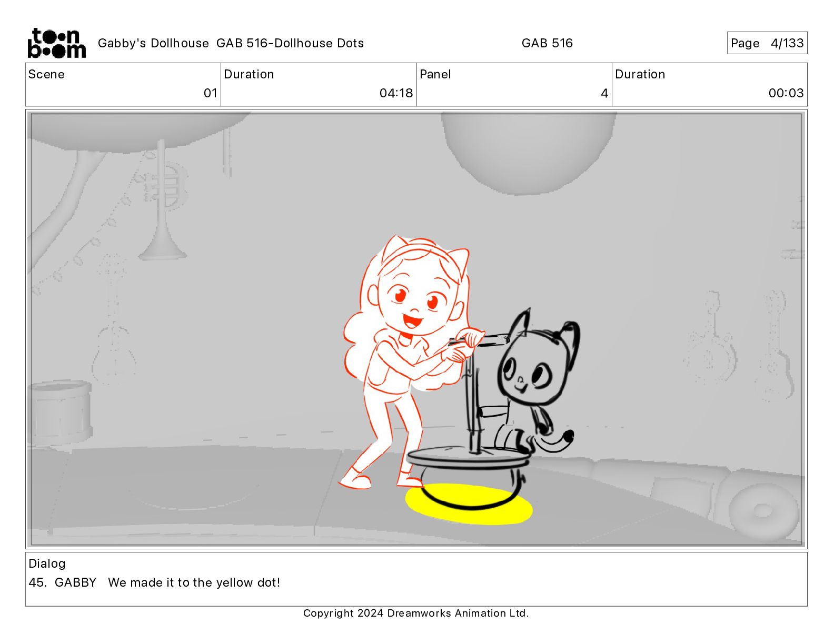The image size is (834, 644).
Task: Click the copyright line 'Copyright 2024 Dreamworks Animation Ltd.'
Action: [x=416, y=613]
